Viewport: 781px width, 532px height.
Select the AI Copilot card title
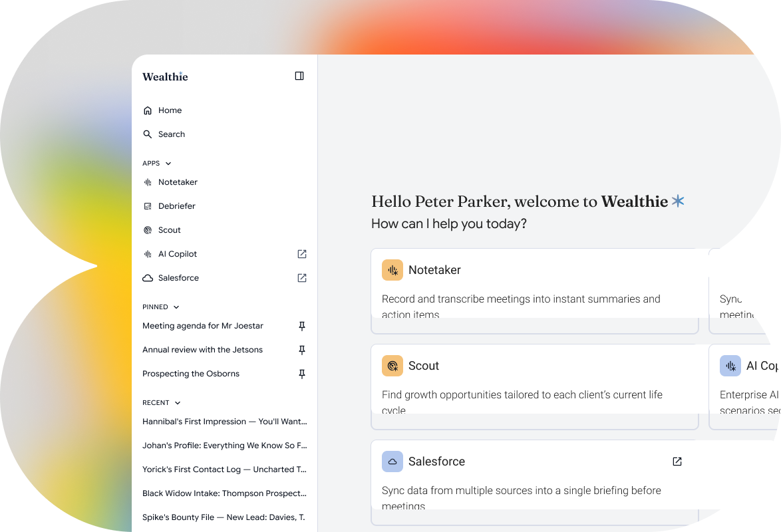pyautogui.click(x=762, y=366)
